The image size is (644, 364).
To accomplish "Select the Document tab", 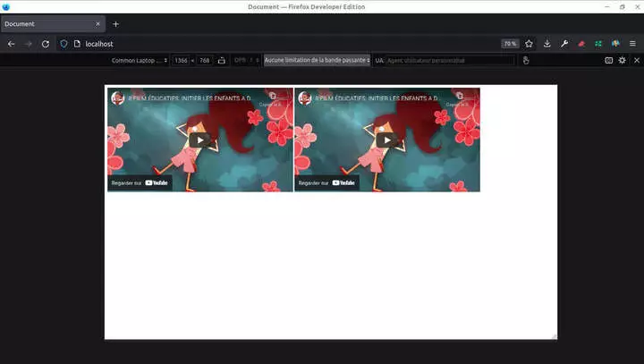I will pyautogui.click(x=53, y=24).
